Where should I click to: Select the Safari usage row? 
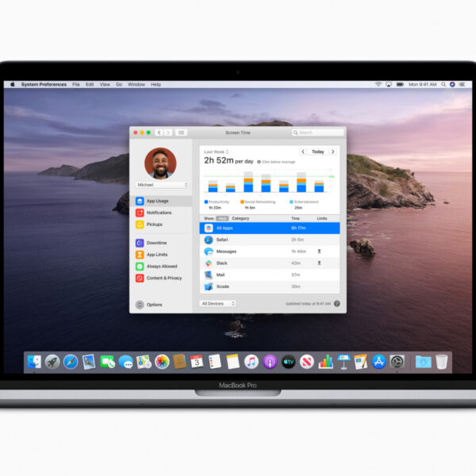270,240
